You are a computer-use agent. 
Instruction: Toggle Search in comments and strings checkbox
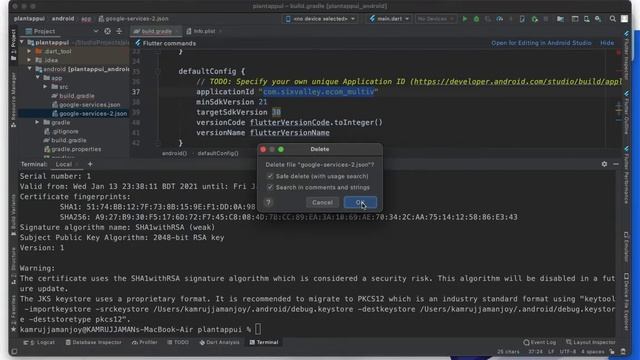[x=270, y=187]
